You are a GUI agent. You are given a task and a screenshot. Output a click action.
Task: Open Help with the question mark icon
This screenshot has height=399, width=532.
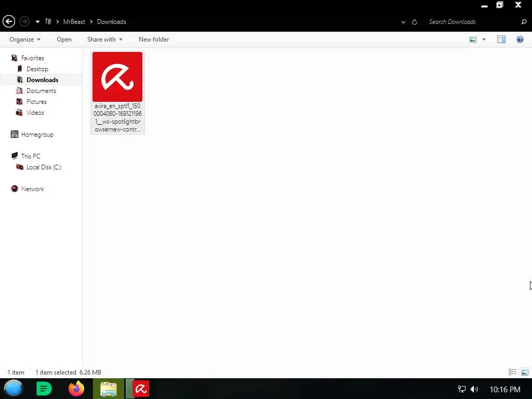(520, 39)
